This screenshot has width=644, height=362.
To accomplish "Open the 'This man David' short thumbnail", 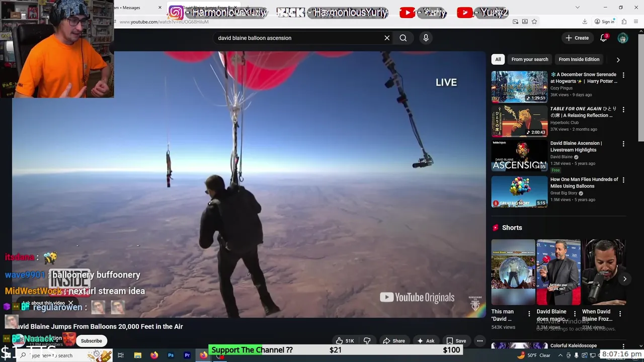I will coord(513,272).
